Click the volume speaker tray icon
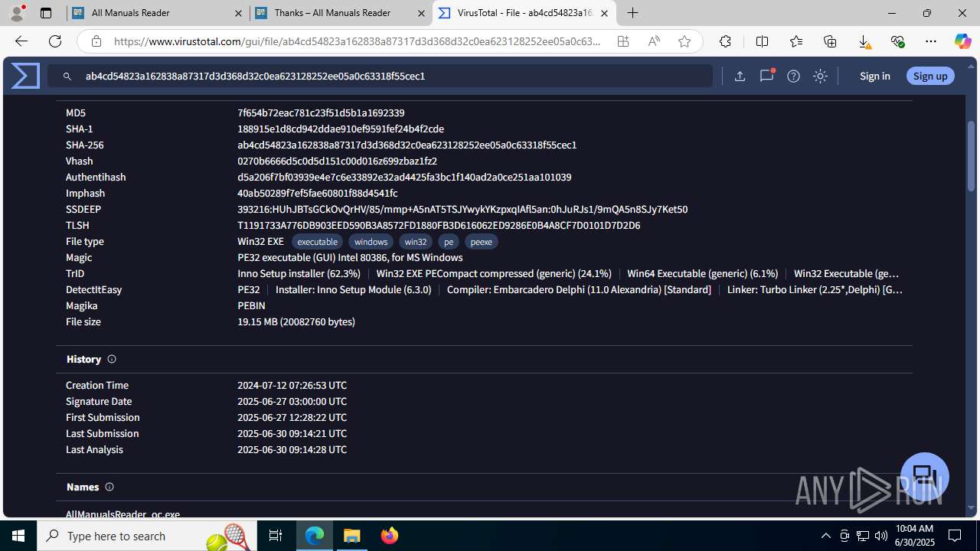 click(x=880, y=536)
